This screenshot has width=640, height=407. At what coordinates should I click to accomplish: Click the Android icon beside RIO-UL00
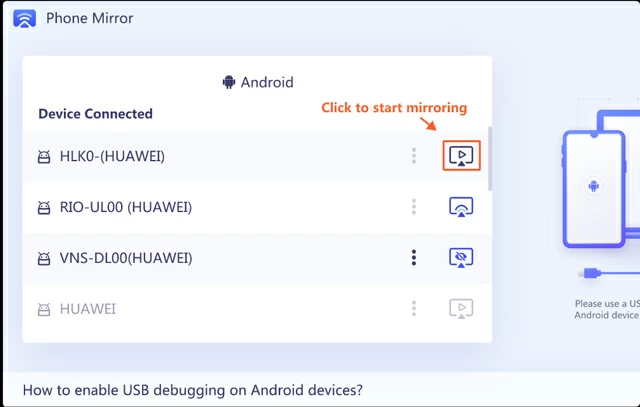point(43,208)
